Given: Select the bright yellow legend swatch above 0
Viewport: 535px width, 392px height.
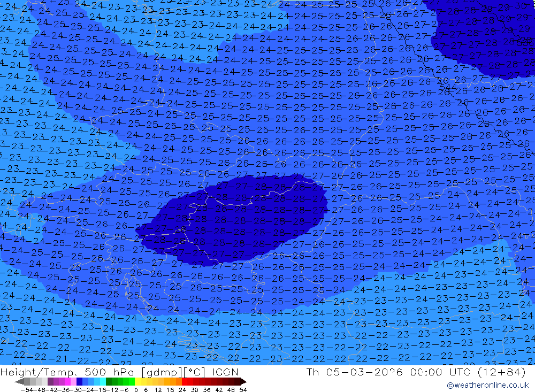Looking at the screenshot, I should 138,381.
